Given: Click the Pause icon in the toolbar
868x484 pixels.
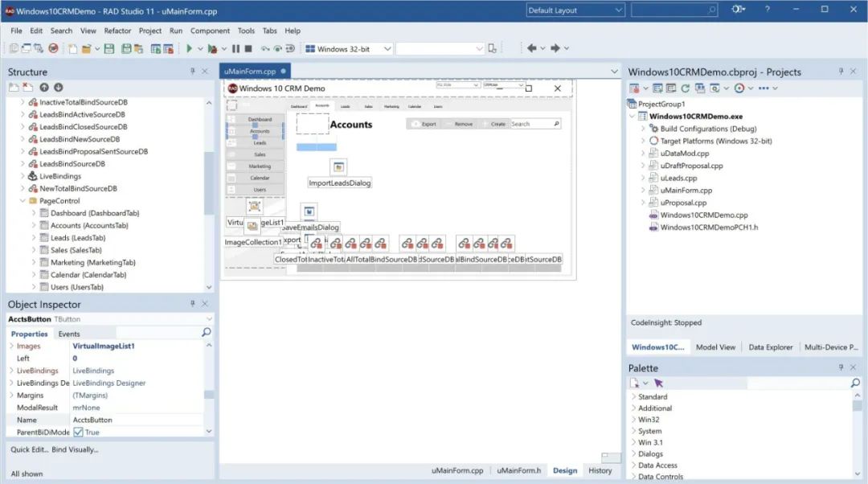Looking at the screenshot, I should [x=235, y=49].
